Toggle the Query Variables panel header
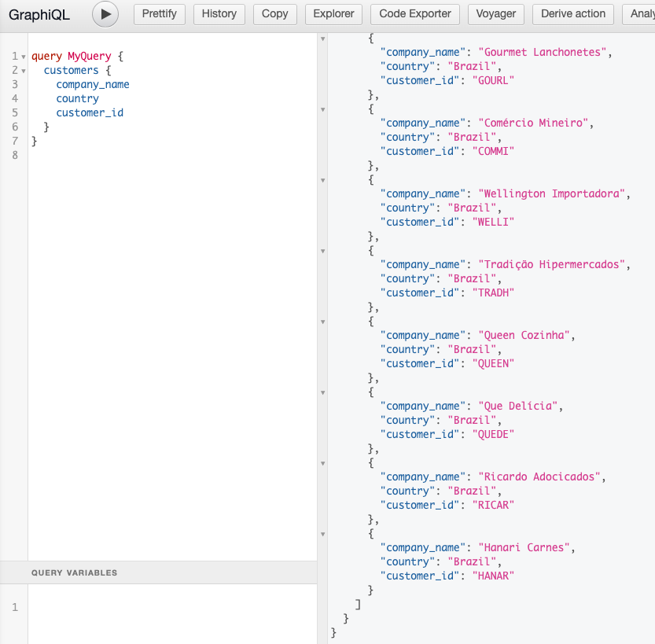 point(75,573)
